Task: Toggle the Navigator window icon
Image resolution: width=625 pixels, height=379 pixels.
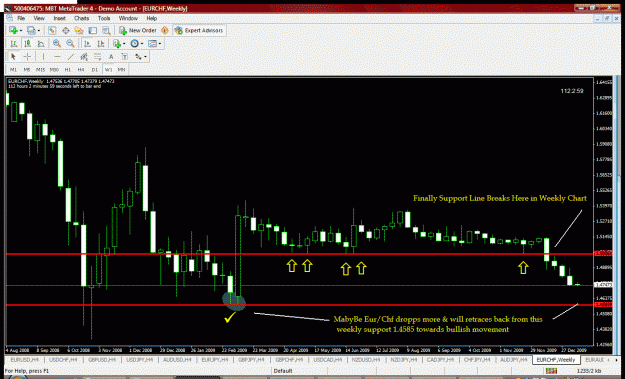Action: 79,30
